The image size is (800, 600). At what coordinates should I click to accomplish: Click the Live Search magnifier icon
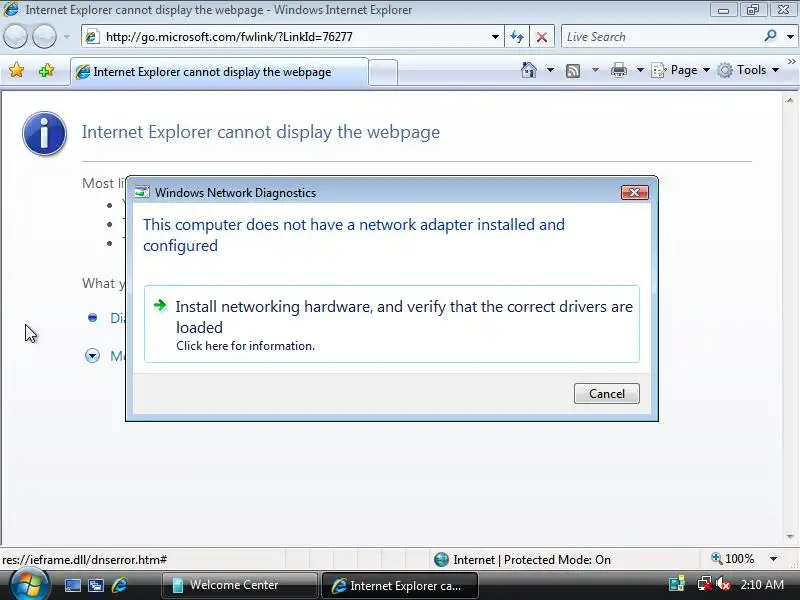click(x=770, y=36)
